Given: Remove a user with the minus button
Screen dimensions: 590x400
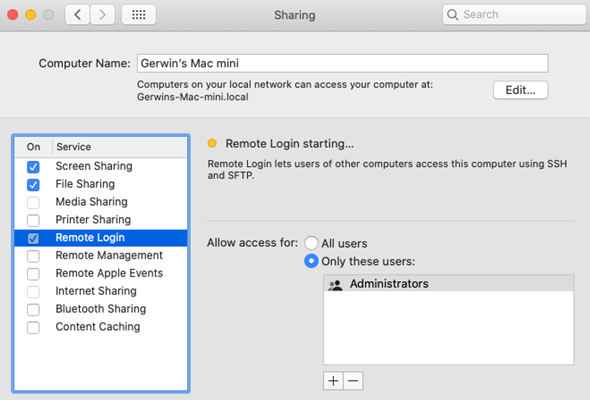Looking at the screenshot, I should [x=353, y=381].
